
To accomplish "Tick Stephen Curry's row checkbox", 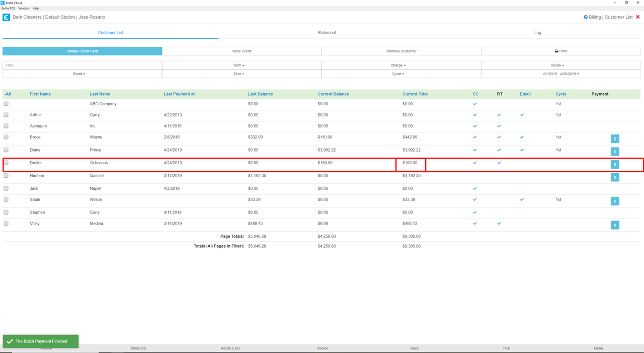I will 6,213.
